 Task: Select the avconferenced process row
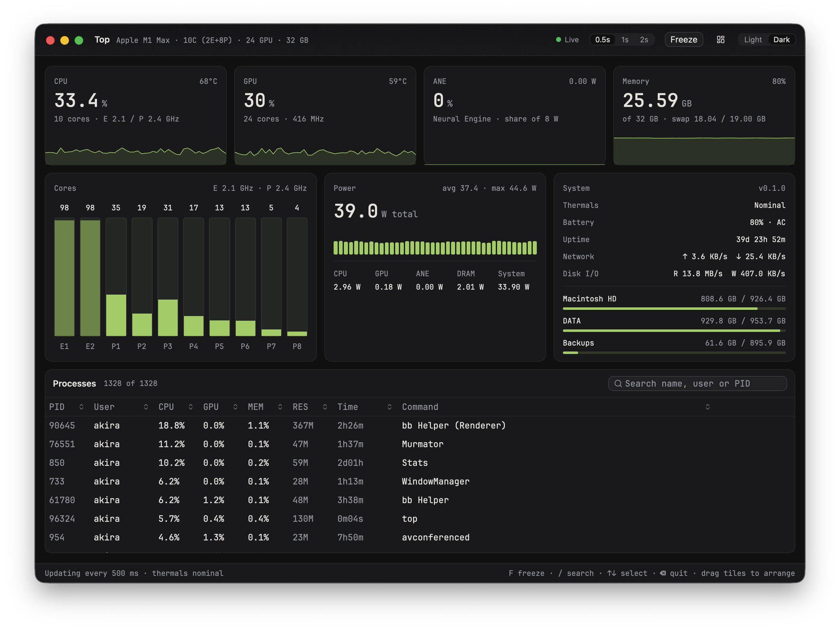pyautogui.click(x=420, y=538)
